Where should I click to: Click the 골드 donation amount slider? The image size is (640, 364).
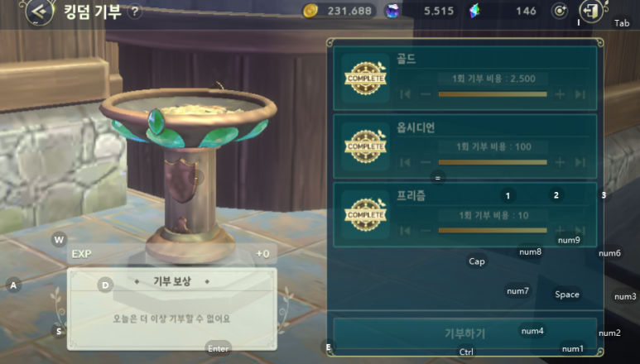tap(493, 94)
